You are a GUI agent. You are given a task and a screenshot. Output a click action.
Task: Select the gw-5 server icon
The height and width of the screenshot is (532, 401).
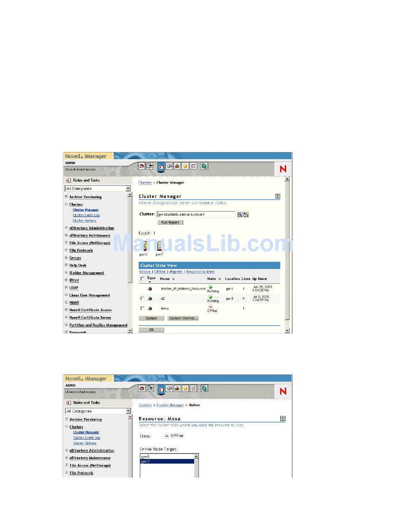point(144,246)
